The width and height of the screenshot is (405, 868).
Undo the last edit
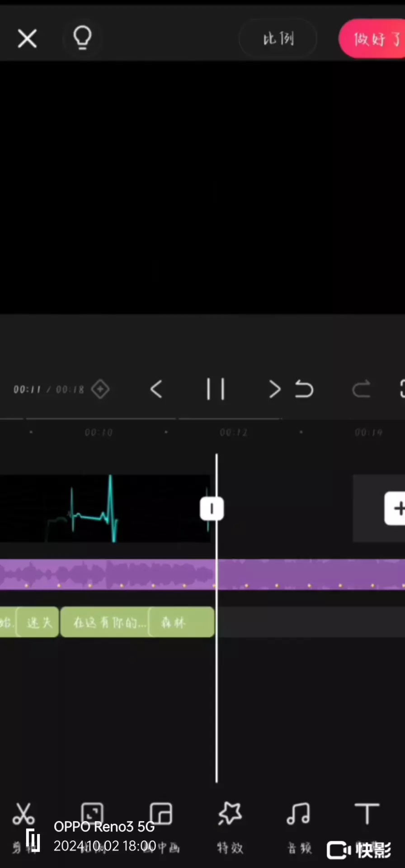click(304, 389)
